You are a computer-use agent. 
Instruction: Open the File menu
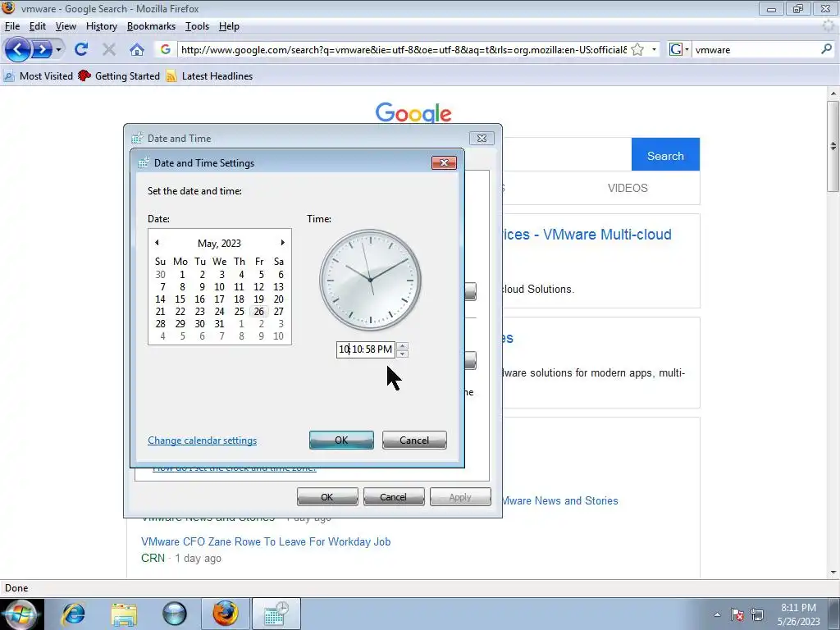(12, 26)
